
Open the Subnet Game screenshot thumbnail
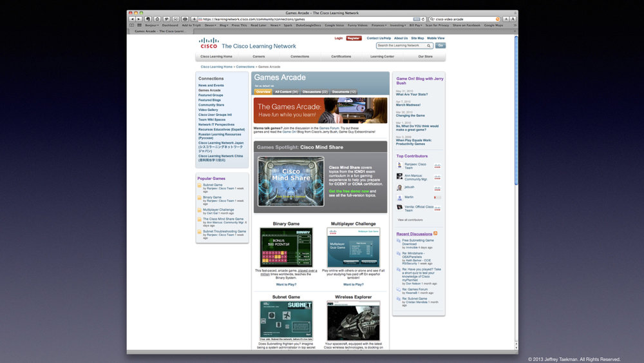click(286, 320)
